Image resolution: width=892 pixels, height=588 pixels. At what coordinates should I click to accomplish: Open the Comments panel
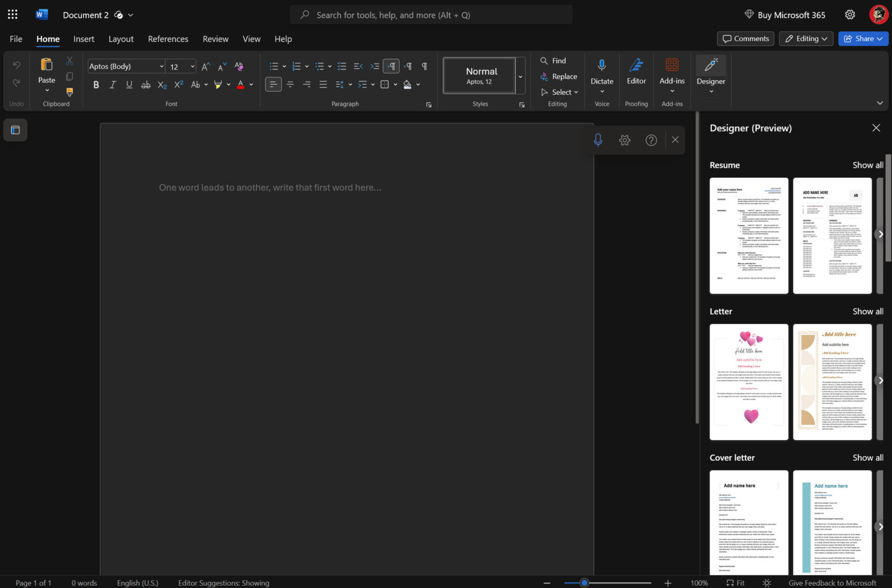[x=745, y=38]
